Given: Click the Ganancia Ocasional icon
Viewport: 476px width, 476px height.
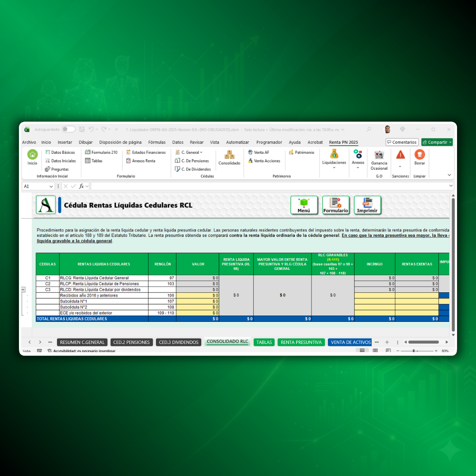Looking at the screenshot, I should (379, 155).
